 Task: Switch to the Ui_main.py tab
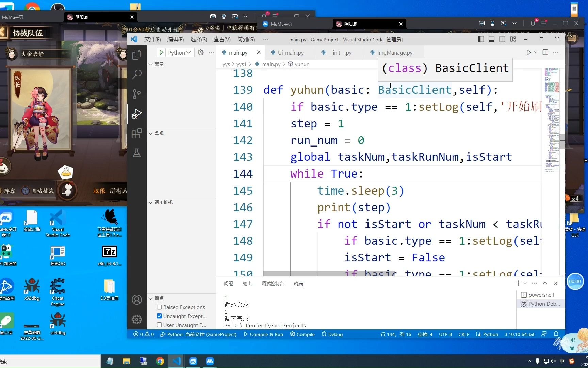[x=291, y=52]
